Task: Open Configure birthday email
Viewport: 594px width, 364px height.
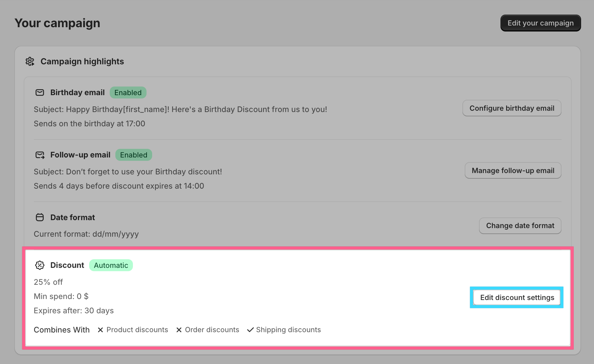Action: click(x=512, y=108)
